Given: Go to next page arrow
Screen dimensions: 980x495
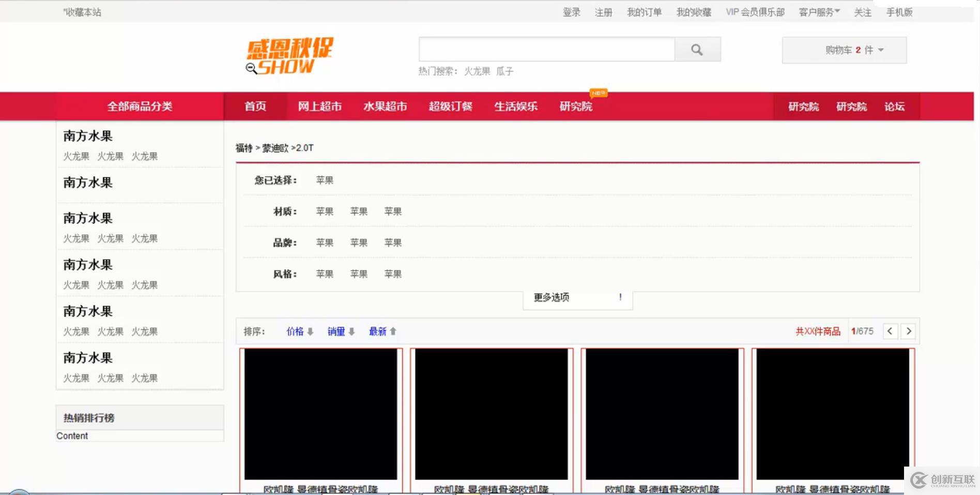Looking at the screenshot, I should [909, 331].
